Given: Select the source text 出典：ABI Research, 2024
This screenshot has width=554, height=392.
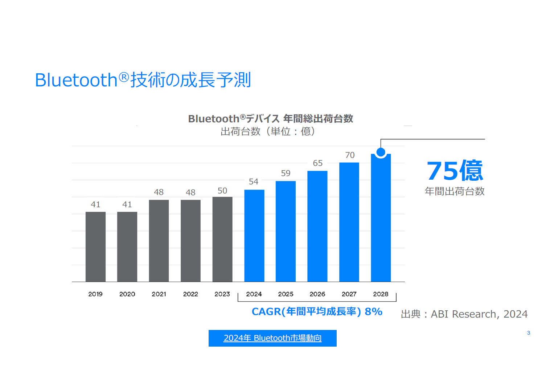Looking at the screenshot, I should 464,314.
